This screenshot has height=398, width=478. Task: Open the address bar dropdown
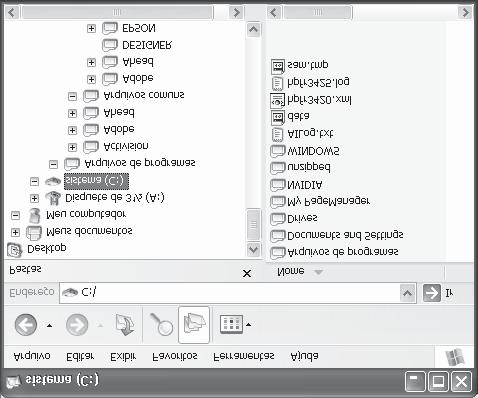click(407, 293)
